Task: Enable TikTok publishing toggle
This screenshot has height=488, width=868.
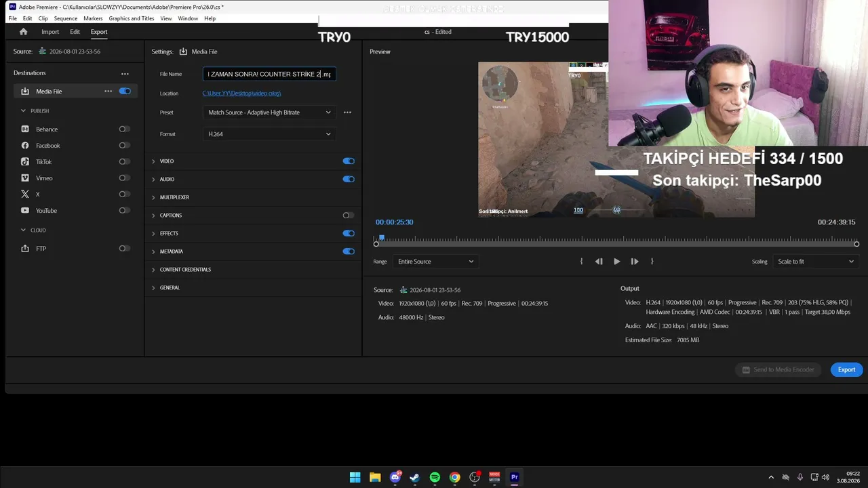Action: coord(124,162)
